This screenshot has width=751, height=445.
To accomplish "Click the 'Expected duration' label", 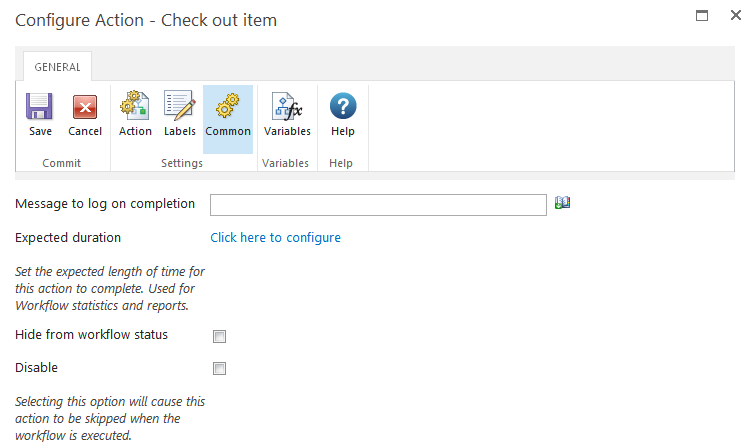I will click(x=68, y=238).
